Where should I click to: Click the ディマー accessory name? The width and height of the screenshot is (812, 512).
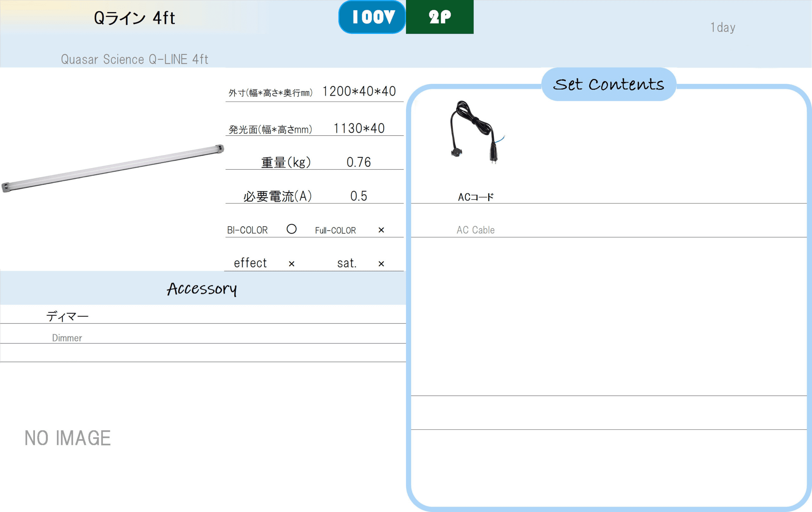[68, 316]
